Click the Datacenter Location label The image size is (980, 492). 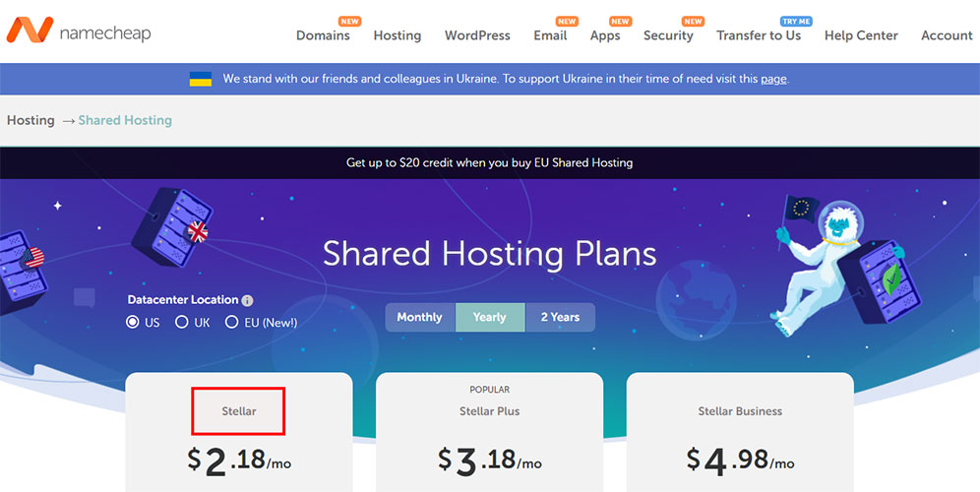pos(183,300)
